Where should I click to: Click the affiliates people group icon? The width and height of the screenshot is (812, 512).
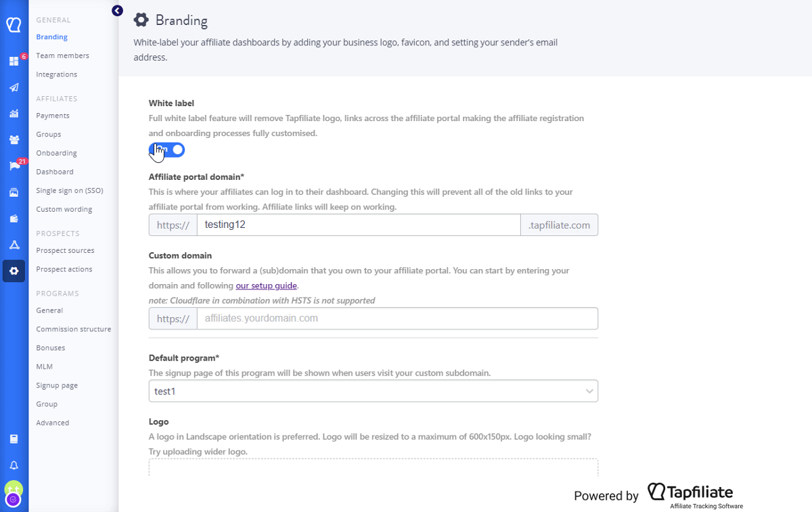[x=14, y=140]
